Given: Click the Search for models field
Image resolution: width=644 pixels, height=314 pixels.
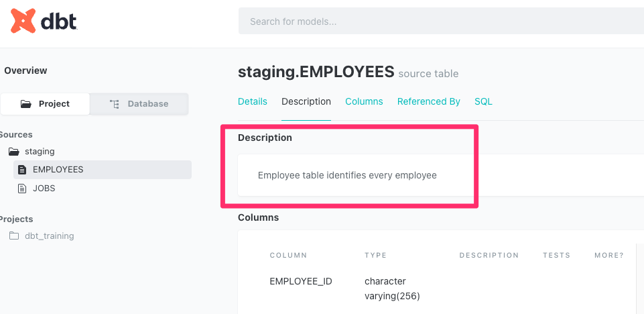Looking at the screenshot, I should coord(441,21).
